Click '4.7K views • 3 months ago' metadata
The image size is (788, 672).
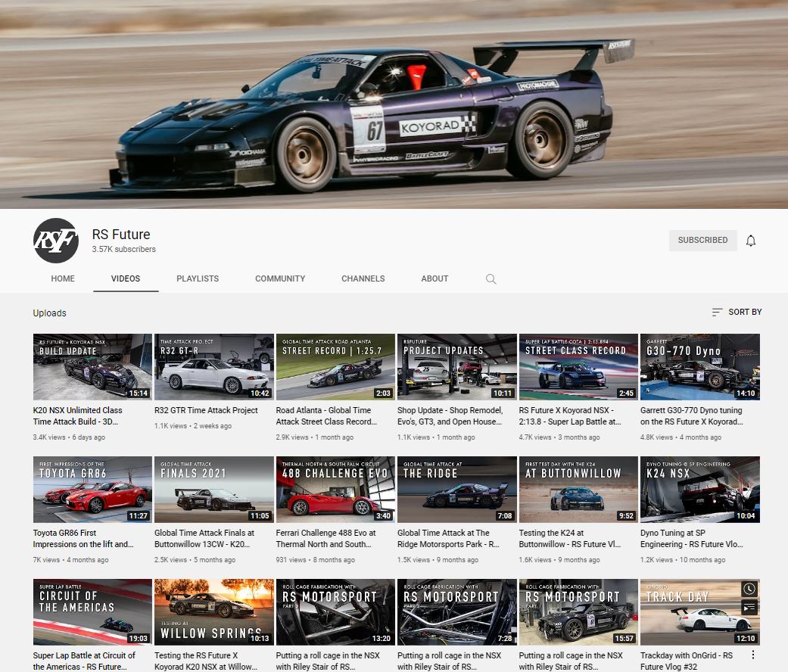coord(559,437)
